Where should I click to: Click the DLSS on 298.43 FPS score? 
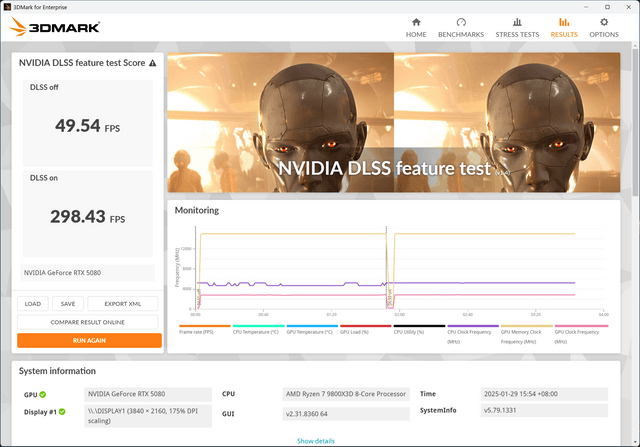(87, 216)
